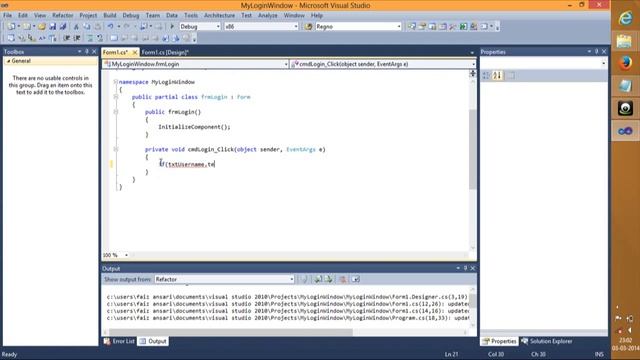Select the Output tab at bottom
The height and width of the screenshot is (360, 640).
(153, 341)
